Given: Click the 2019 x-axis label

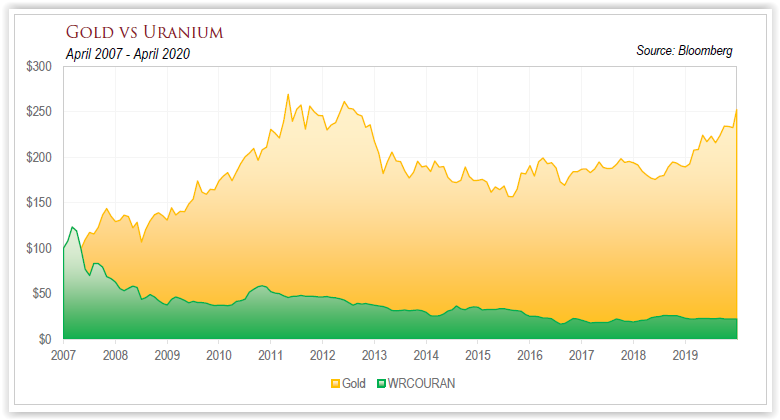Looking at the screenshot, I should coord(684,354).
